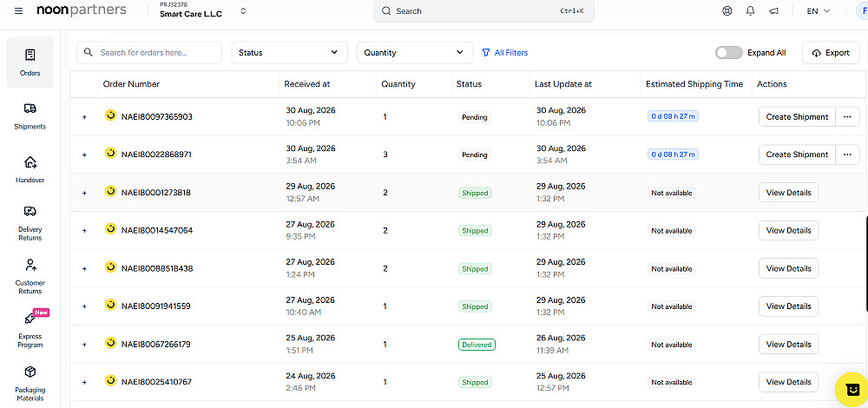Open Packaging Materials in sidebar

(30, 384)
